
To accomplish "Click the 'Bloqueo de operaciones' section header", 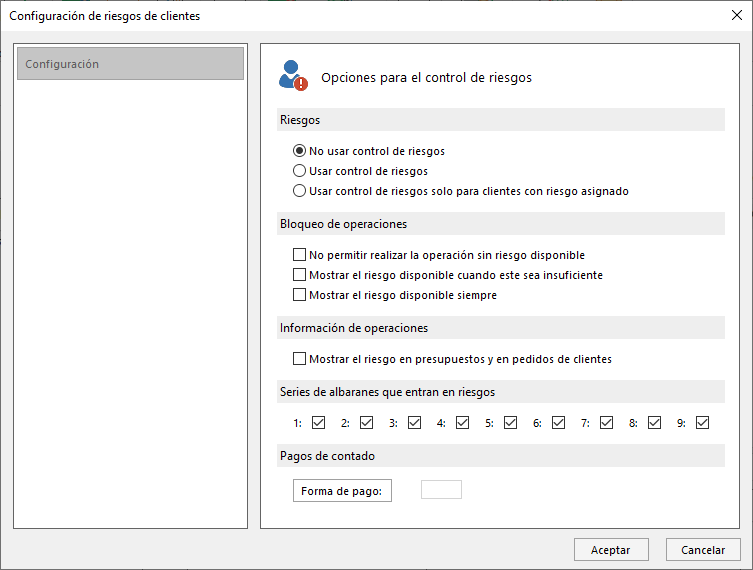I will [x=501, y=224].
